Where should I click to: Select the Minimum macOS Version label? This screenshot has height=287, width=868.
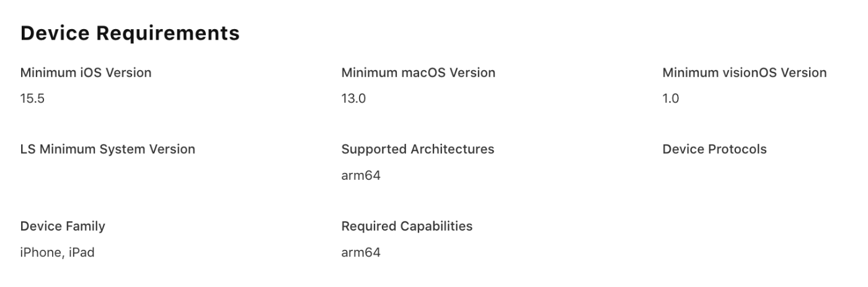[418, 73]
